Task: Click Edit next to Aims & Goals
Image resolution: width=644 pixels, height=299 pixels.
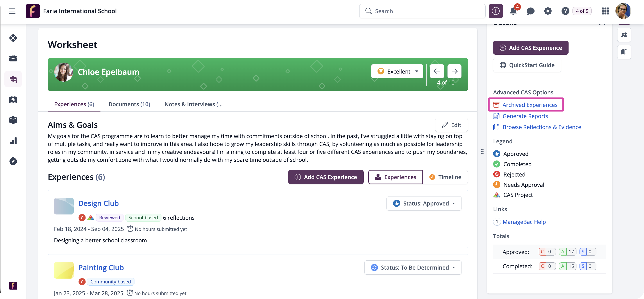Action: click(x=451, y=125)
